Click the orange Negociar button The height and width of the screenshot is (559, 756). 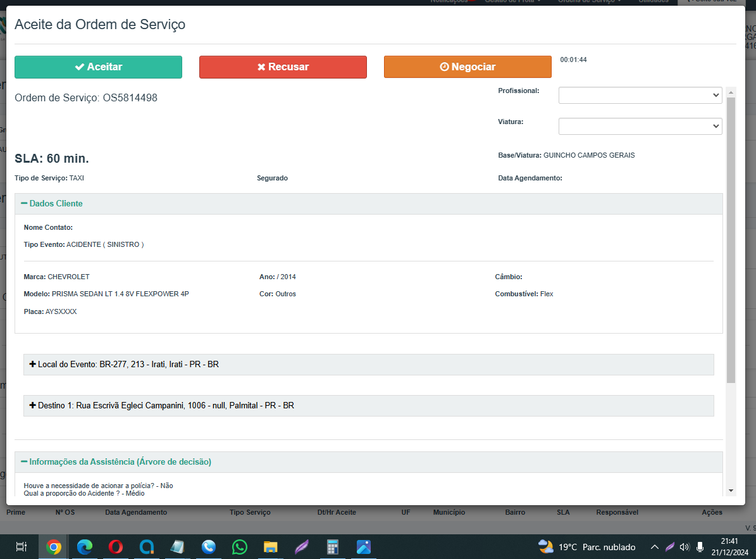pos(468,67)
